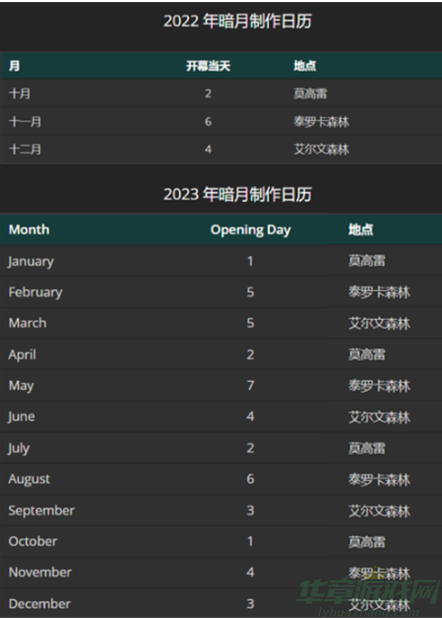Select the Opening Day column header
This screenshot has width=442, height=619.
click(x=251, y=230)
